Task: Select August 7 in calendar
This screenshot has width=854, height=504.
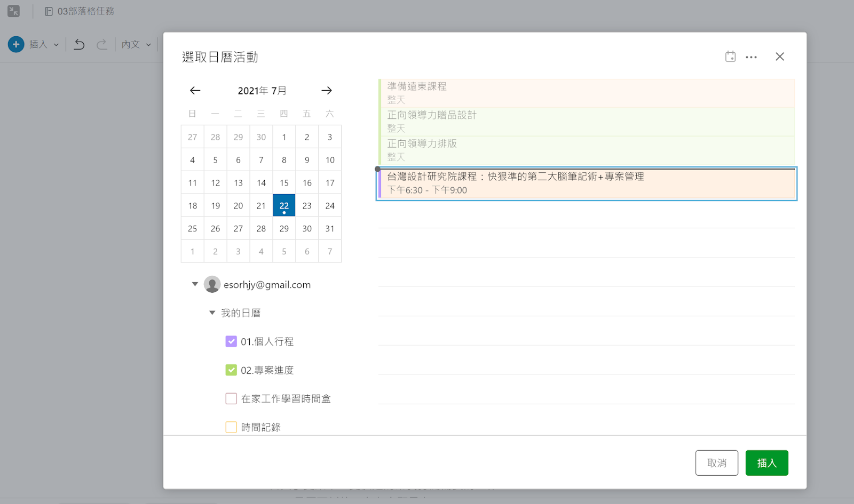Action: click(330, 252)
